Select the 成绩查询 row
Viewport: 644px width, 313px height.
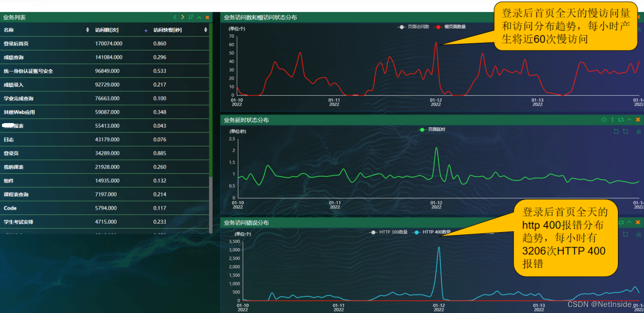pos(104,57)
